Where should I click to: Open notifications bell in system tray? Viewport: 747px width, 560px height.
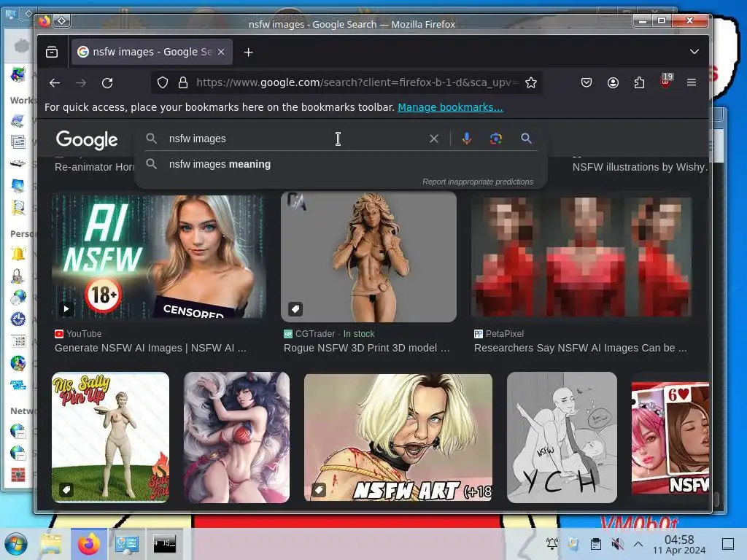click(552, 543)
